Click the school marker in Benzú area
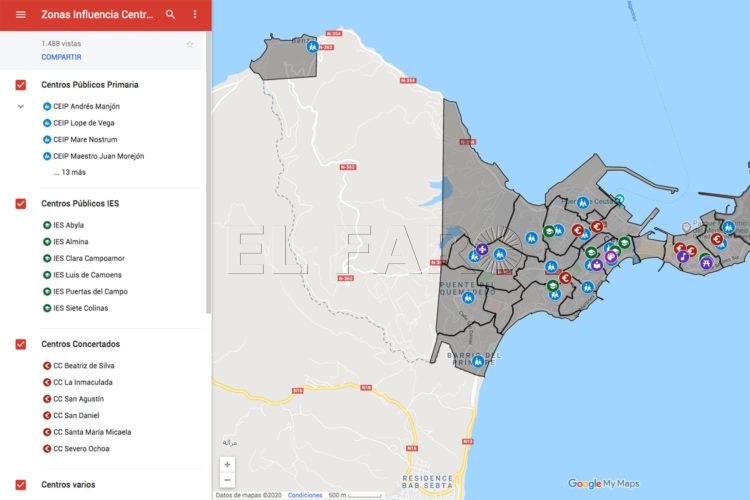The width and height of the screenshot is (750, 500). coord(312,47)
